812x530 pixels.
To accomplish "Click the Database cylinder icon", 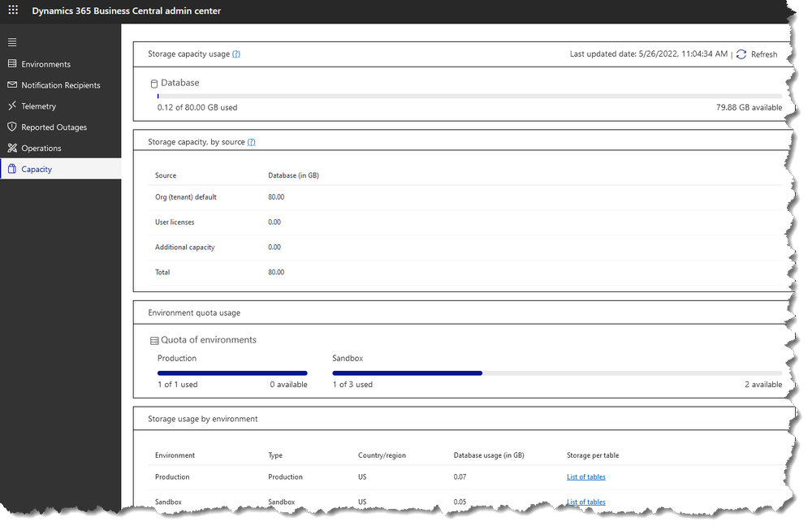I will pyautogui.click(x=153, y=84).
